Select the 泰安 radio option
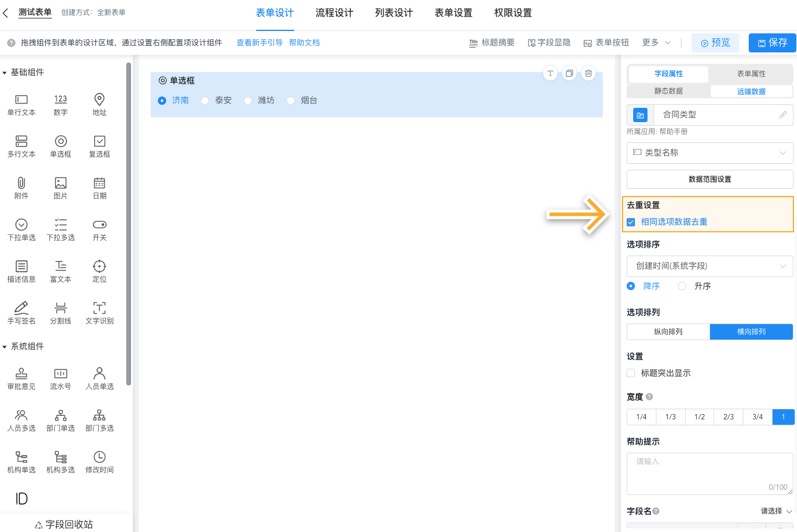The width and height of the screenshot is (797, 532). tap(204, 101)
